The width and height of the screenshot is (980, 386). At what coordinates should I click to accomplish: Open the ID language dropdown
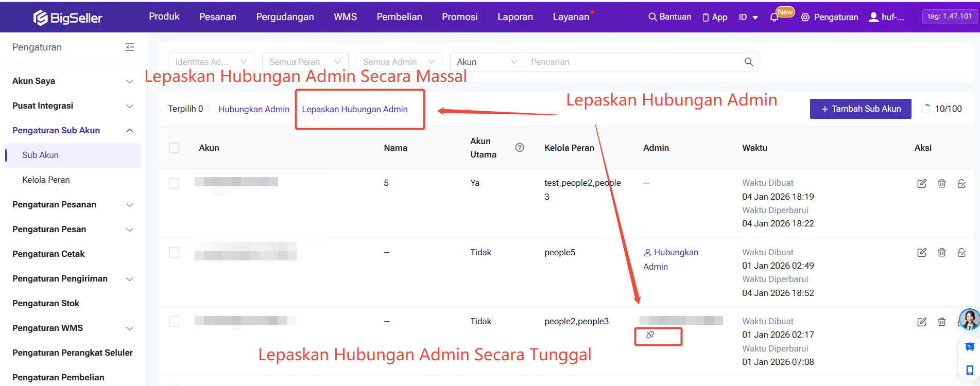click(748, 17)
